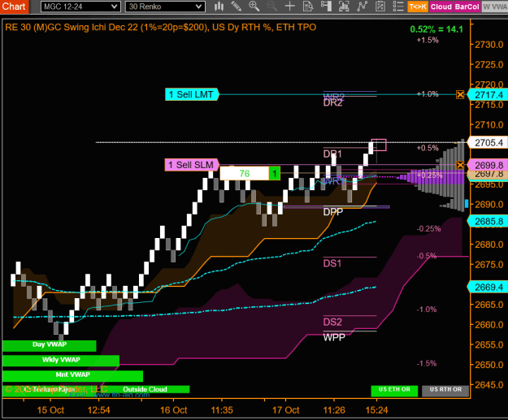The height and width of the screenshot is (420, 508).
Task: Select the drawing tools pencil icon
Action: pyautogui.click(x=237, y=6)
